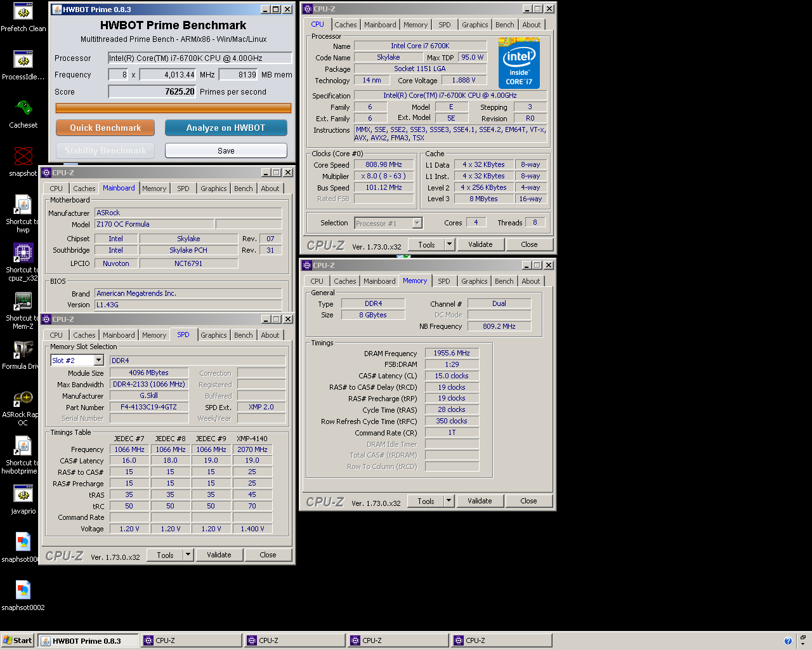Click the American Megatrends Inc. BIOS brand
Viewport: 812px width, 650px height.
[188, 293]
